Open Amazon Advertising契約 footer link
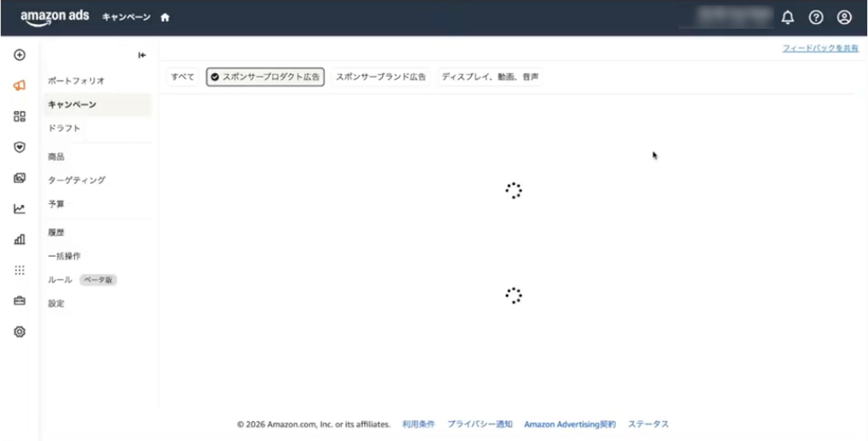The height and width of the screenshot is (441, 868). point(570,424)
